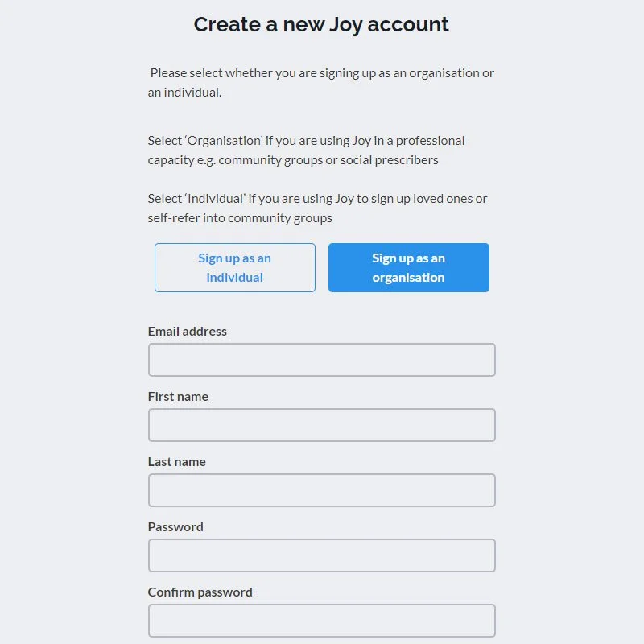Click the Password field label
The height and width of the screenshot is (644, 644).
175,527
